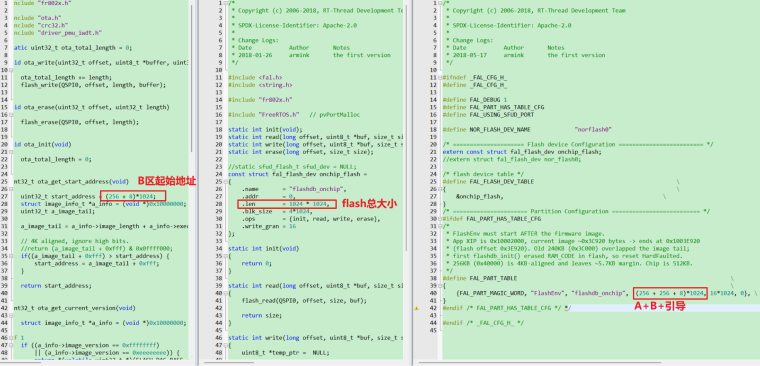Screen dimensions: 760x366
Task: Click the start_address = a_image_tail + 0xfff line
Action: pyautogui.click(x=96, y=263)
